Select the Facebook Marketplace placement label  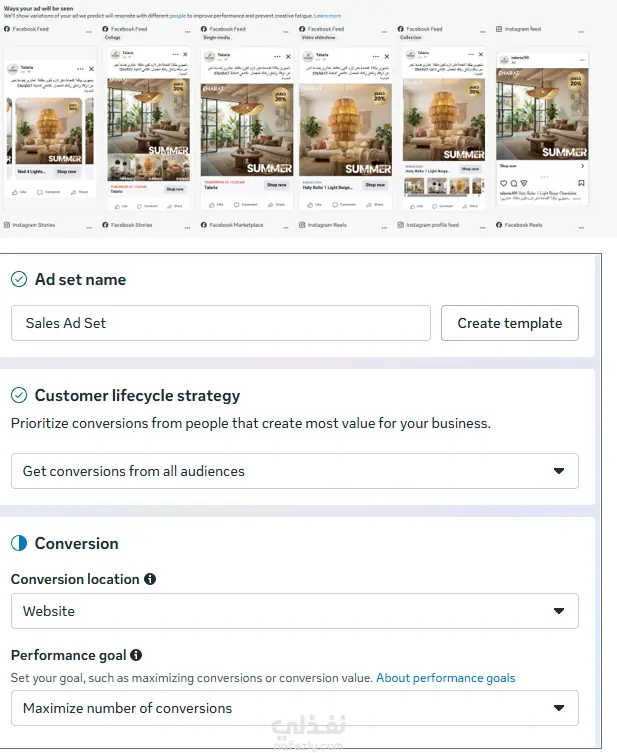tap(236, 225)
